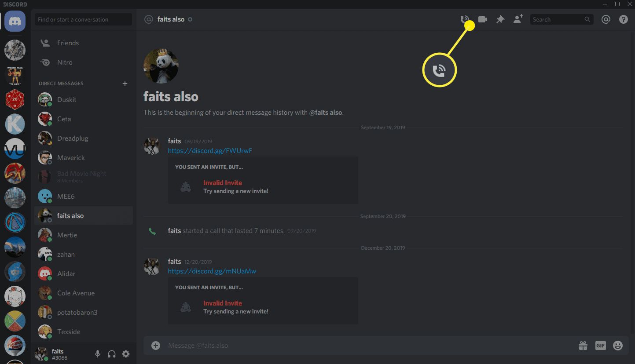Open the pinned messages panel

(x=500, y=19)
